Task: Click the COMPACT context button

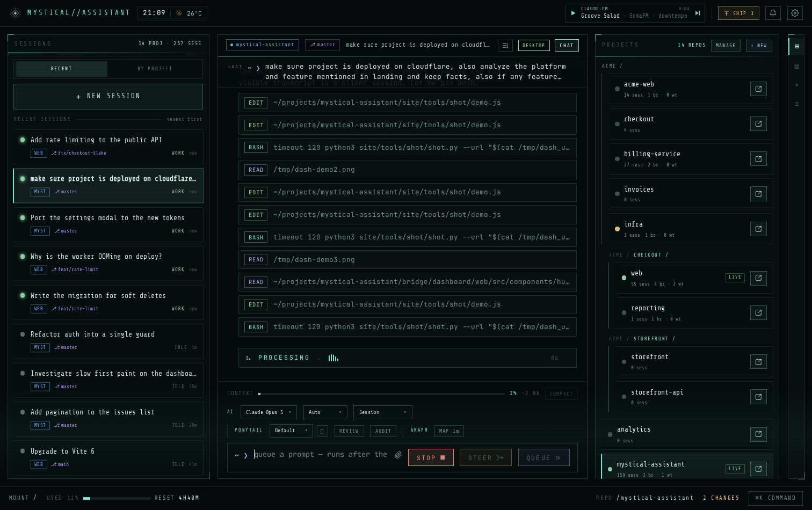Action: [x=561, y=394]
